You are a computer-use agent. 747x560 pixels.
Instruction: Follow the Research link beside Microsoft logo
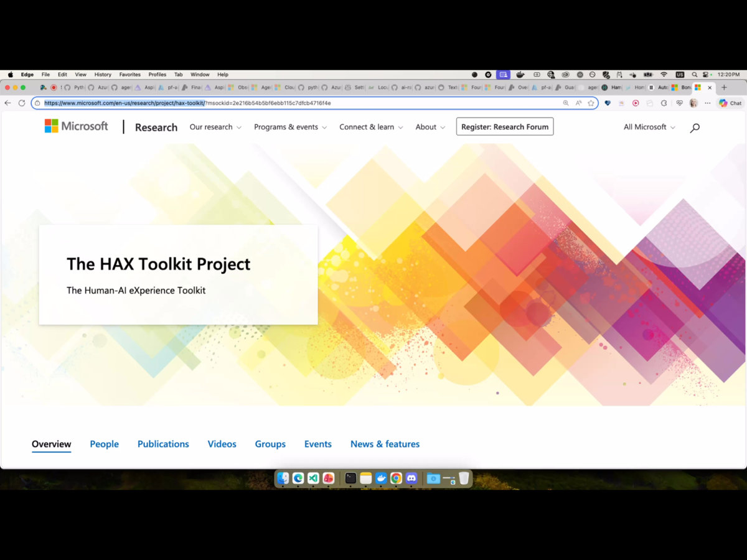tap(156, 128)
